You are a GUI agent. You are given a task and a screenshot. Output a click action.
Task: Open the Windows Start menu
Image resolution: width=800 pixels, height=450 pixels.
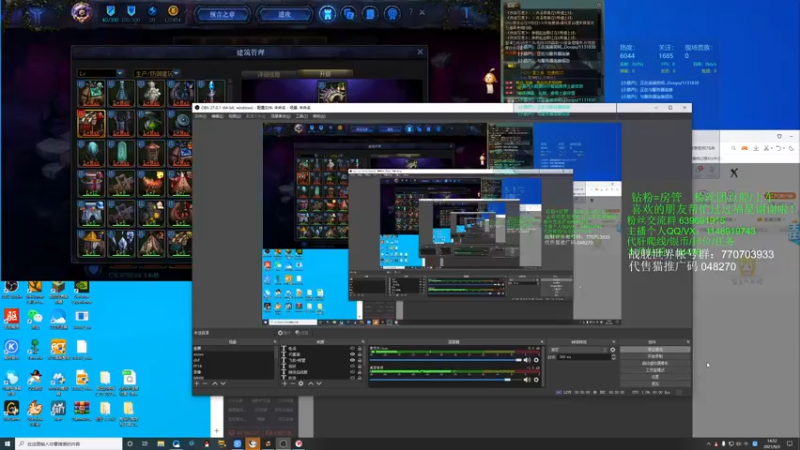[x=7, y=444]
